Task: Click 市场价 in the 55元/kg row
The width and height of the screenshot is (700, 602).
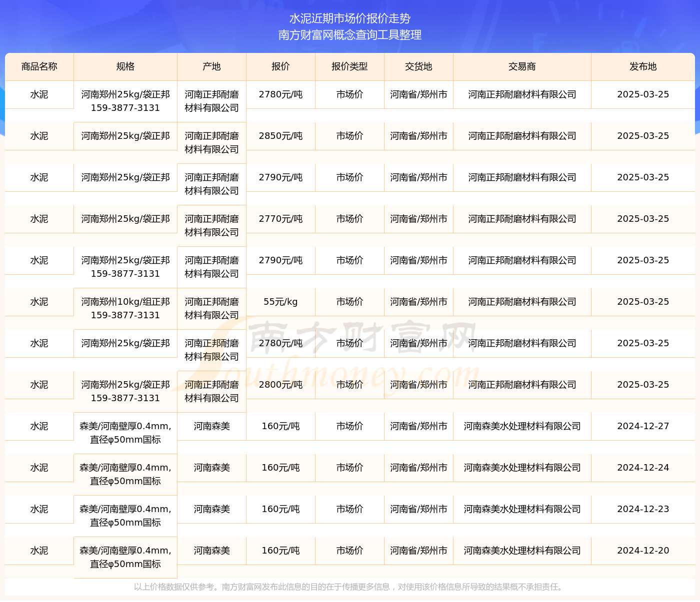Action: pos(349,302)
